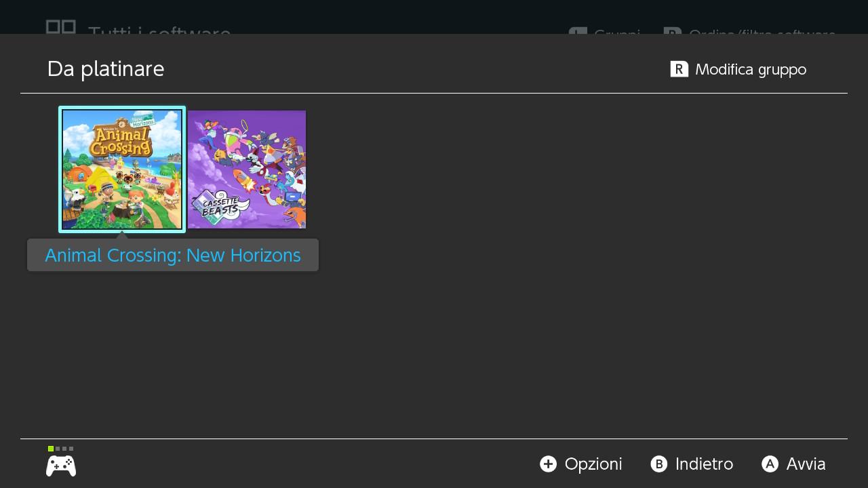Select the Cassette Beasts game cover
This screenshot has height=488, width=868.
click(247, 169)
